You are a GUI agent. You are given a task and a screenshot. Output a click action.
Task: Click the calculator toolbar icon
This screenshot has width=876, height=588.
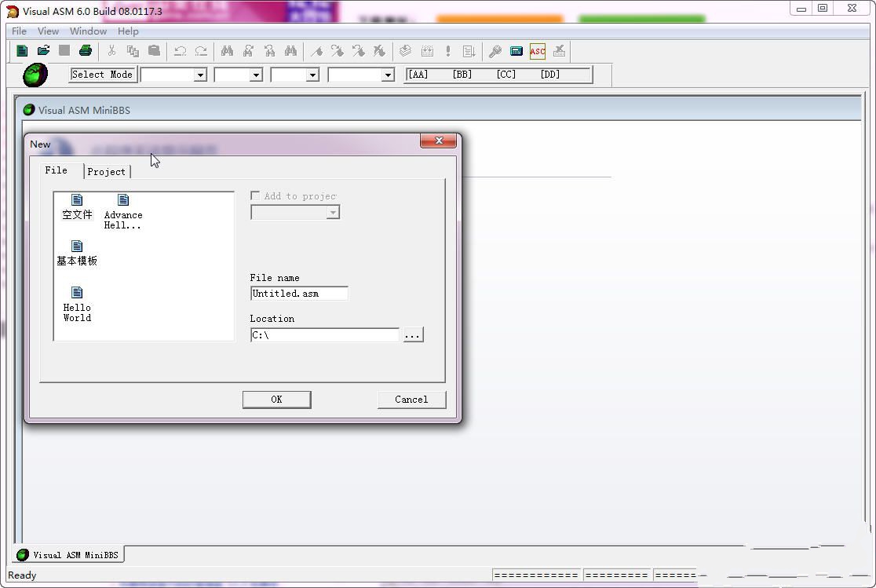(516, 51)
